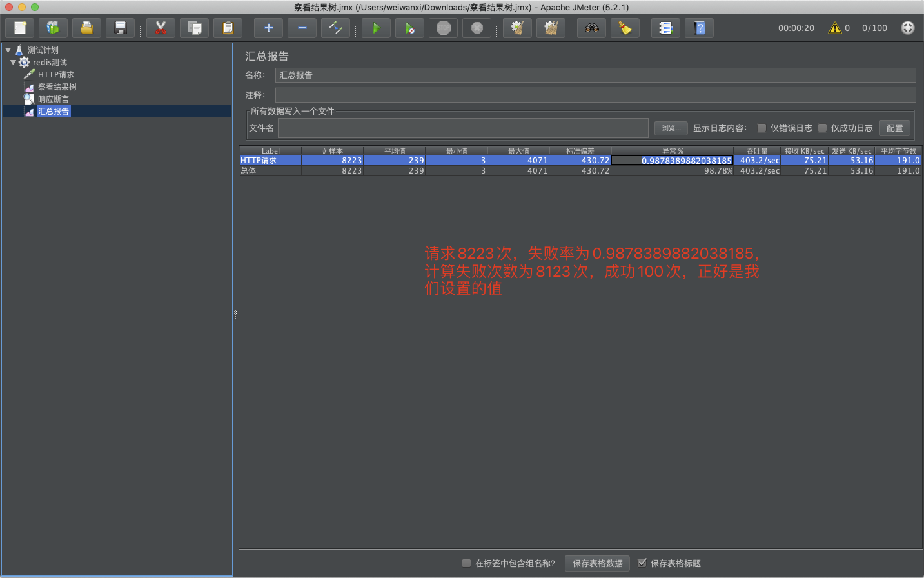
Task: Cut selected element with scissors icon
Action: pos(161,28)
